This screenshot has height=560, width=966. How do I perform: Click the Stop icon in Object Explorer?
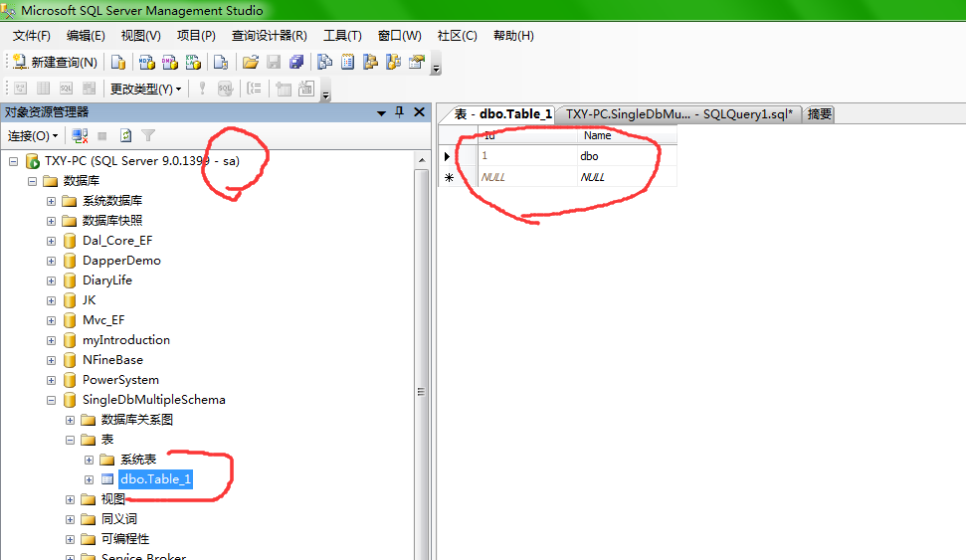coord(102,135)
